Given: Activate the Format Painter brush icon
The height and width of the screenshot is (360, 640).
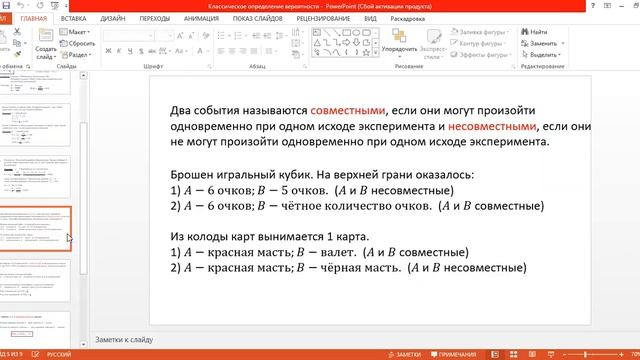Looking at the screenshot, I should click(x=17, y=54).
